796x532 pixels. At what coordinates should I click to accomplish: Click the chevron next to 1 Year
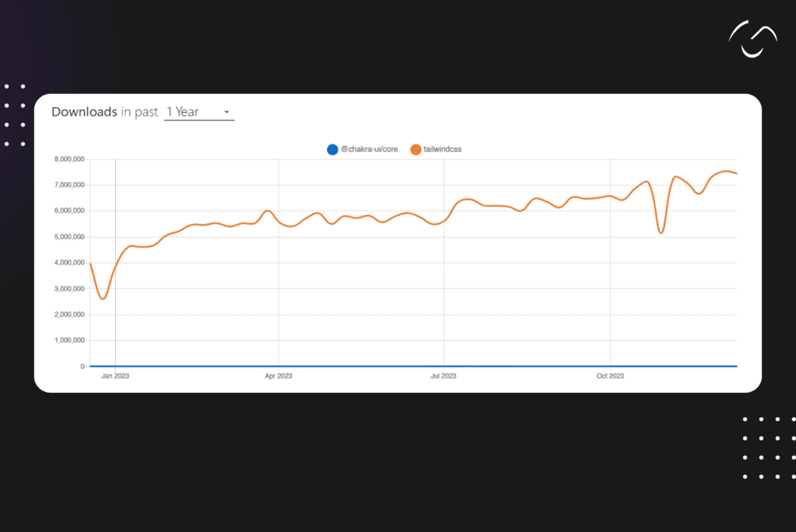226,113
